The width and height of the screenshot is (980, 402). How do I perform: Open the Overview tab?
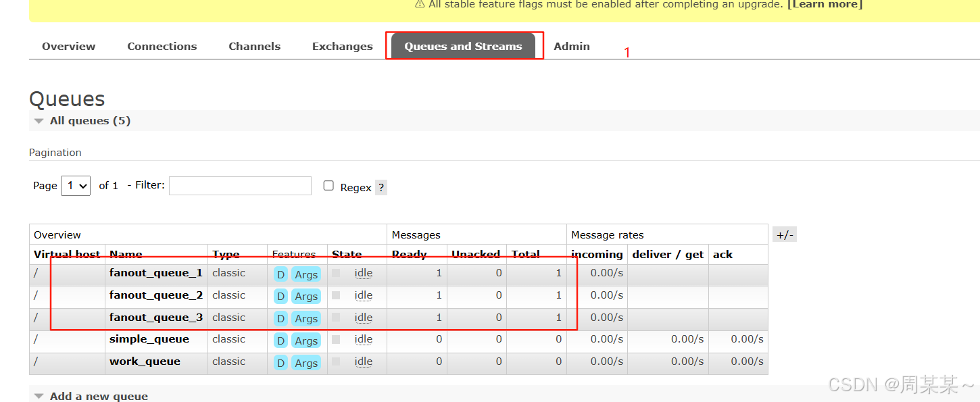tap(69, 46)
